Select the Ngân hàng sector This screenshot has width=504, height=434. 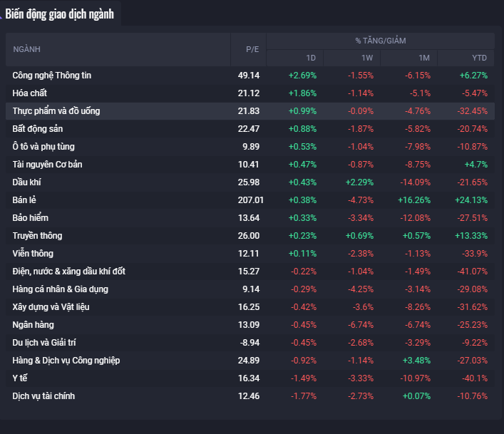34,325
